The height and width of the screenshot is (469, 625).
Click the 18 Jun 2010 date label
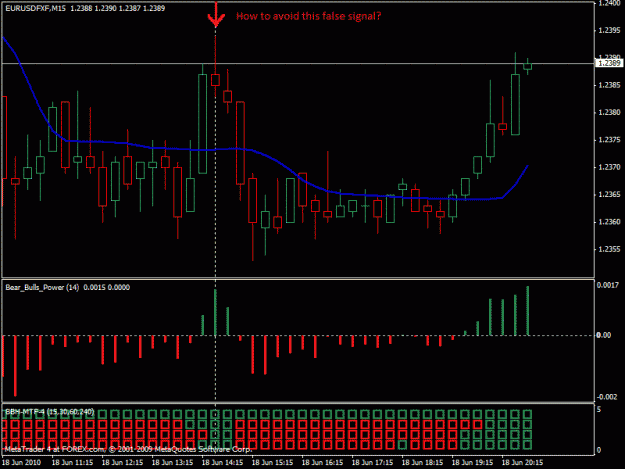click(x=22, y=463)
